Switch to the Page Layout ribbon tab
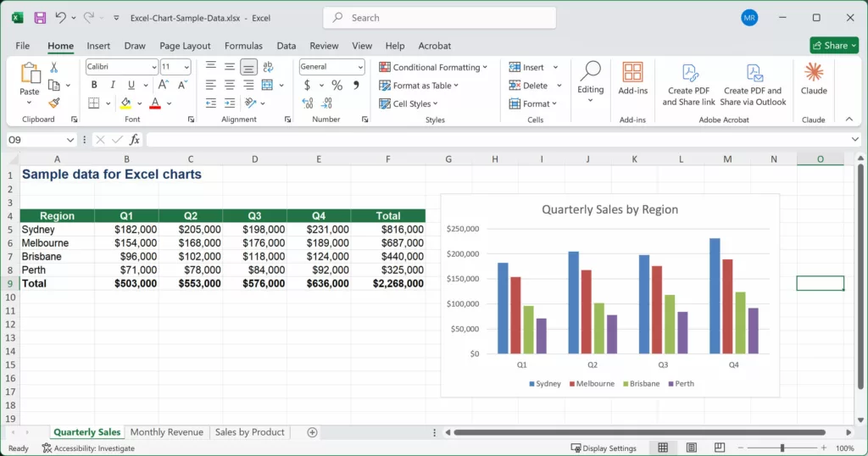The height and width of the screenshot is (456, 868). 185,46
